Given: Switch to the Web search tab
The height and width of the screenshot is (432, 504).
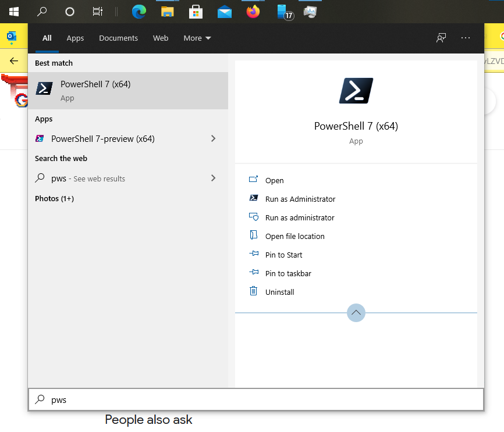Looking at the screenshot, I should tap(161, 38).
